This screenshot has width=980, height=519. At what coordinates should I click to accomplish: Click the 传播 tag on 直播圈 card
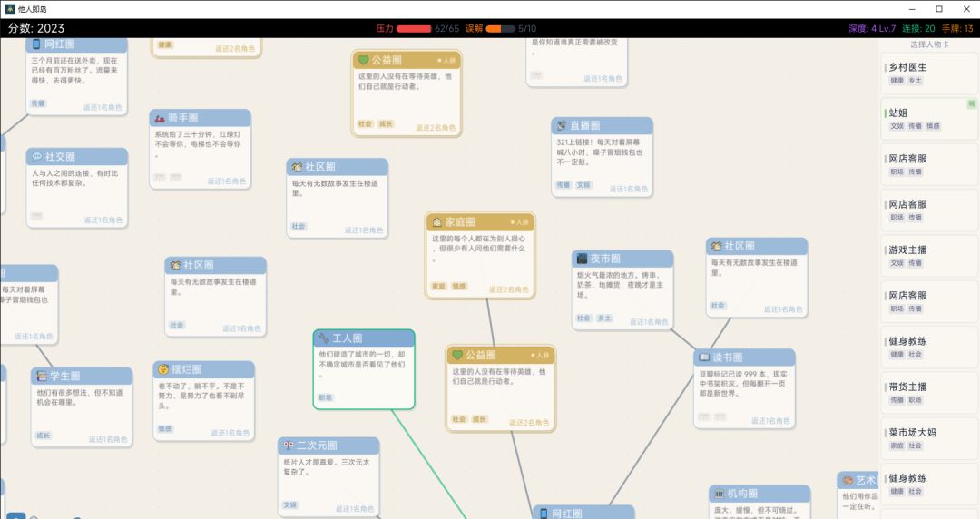(x=563, y=185)
